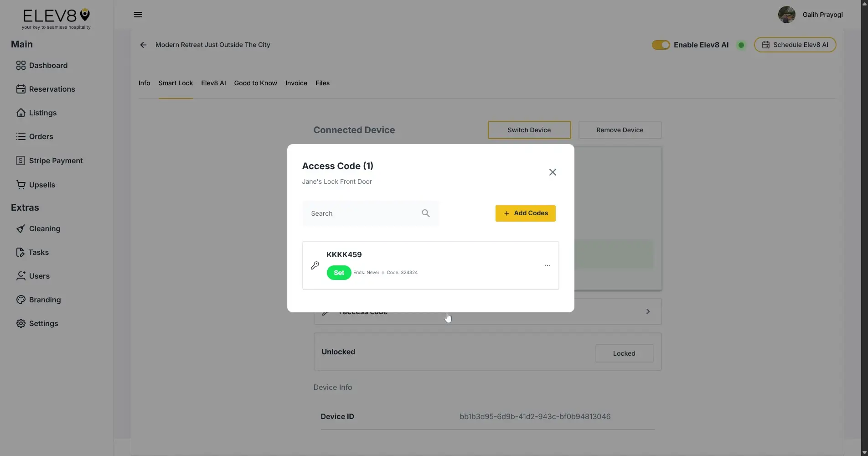Open the Good to Know tab
Image resolution: width=868 pixels, height=456 pixels.
click(255, 83)
